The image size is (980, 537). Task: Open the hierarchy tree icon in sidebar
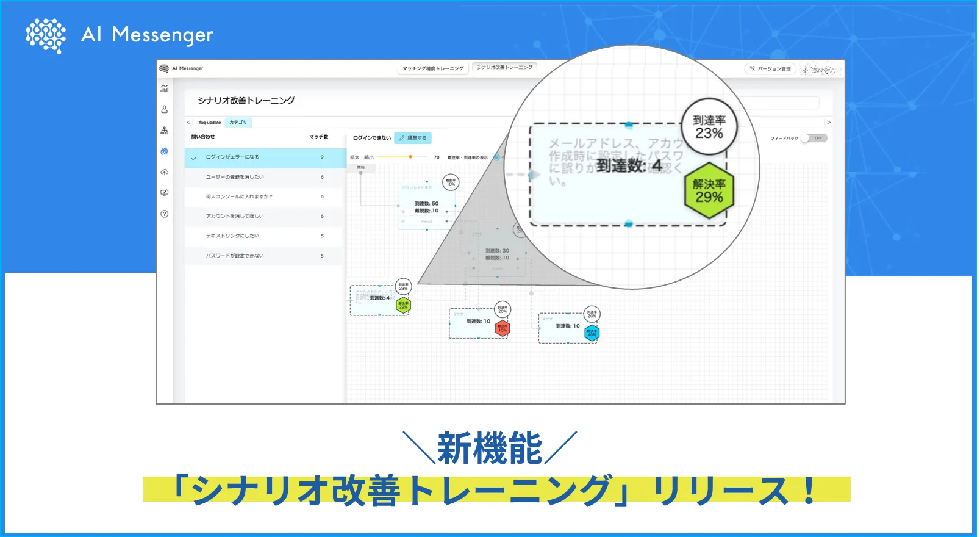pyautogui.click(x=165, y=131)
